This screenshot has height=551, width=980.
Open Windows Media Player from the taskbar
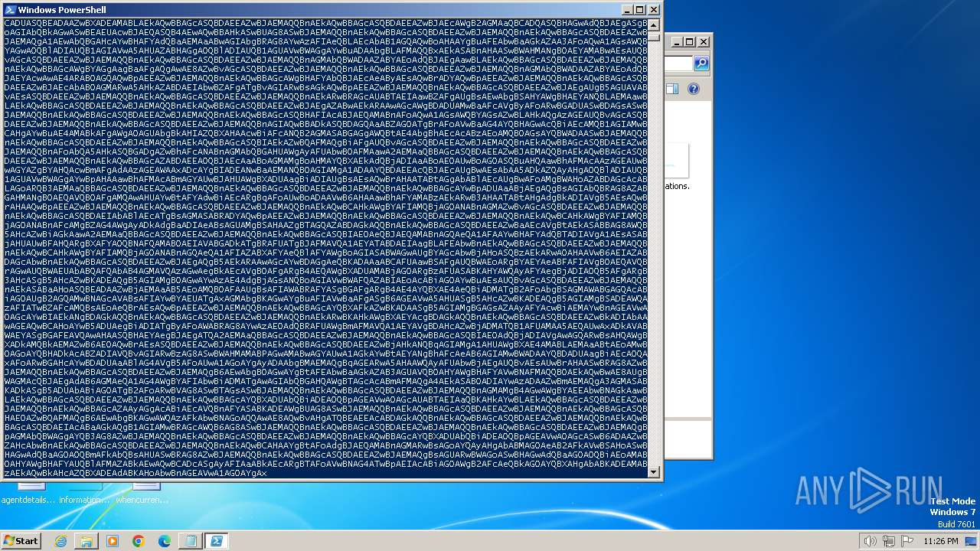(113, 541)
